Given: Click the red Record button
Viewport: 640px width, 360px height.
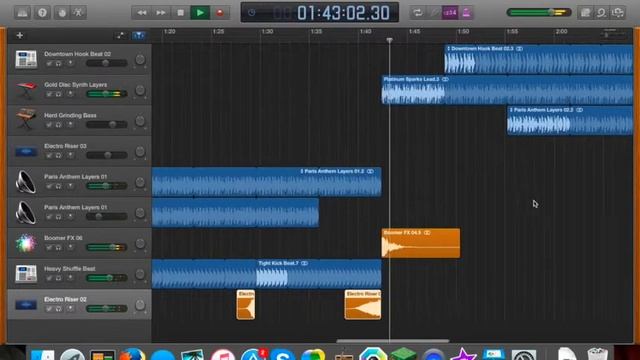Looking at the screenshot, I should coord(220,13).
